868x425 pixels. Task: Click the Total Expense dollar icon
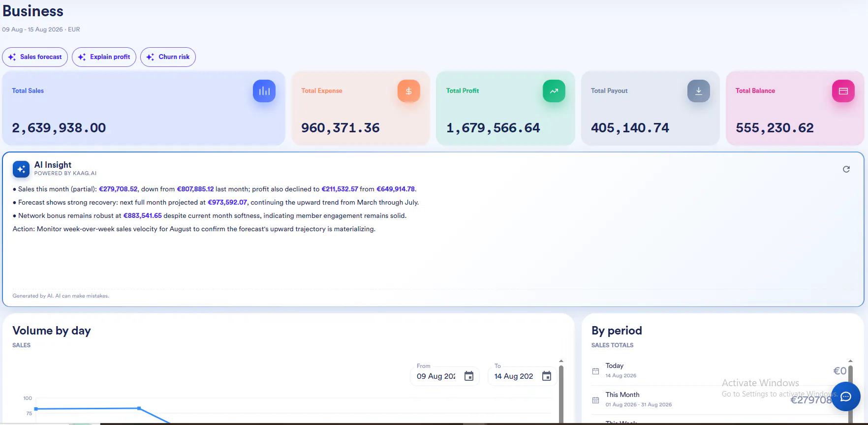(x=409, y=91)
